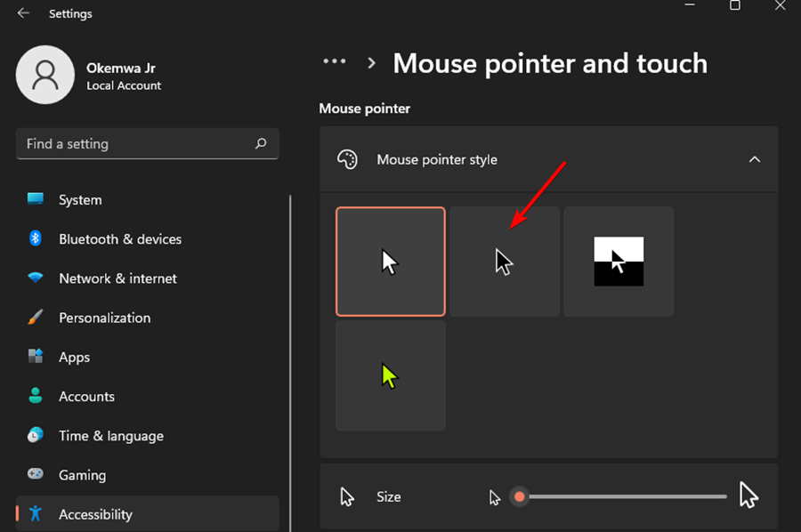Open the Accessibility settings category

pyautogui.click(x=95, y=514)
